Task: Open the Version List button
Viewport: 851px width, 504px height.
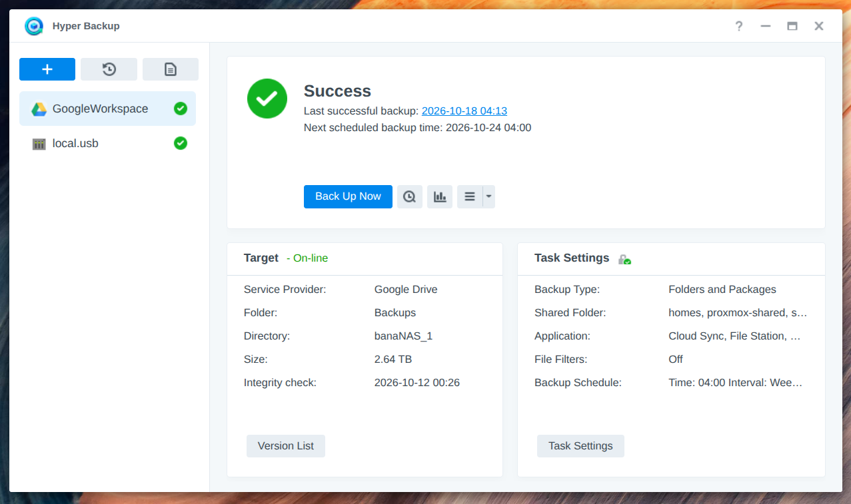Action: pos(286,446)
